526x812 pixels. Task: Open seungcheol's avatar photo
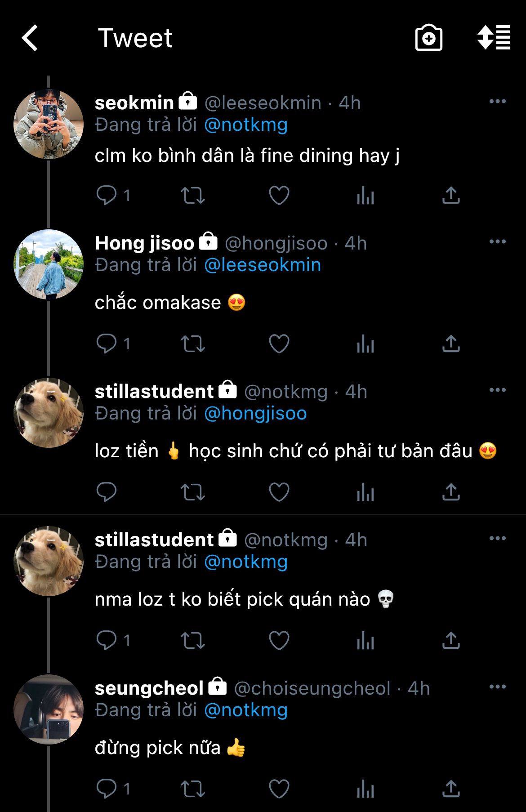49,709
